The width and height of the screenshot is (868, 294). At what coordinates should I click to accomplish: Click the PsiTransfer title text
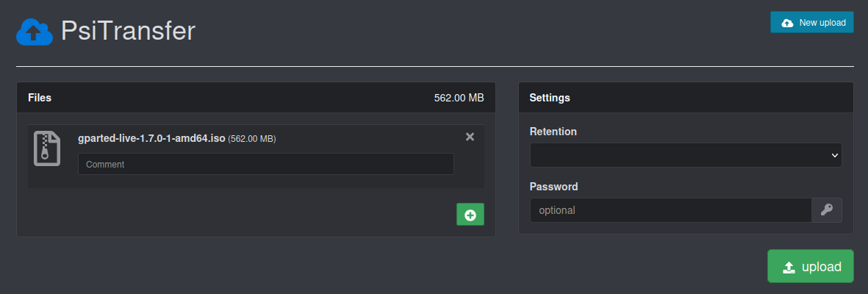(x=128, y=31)
